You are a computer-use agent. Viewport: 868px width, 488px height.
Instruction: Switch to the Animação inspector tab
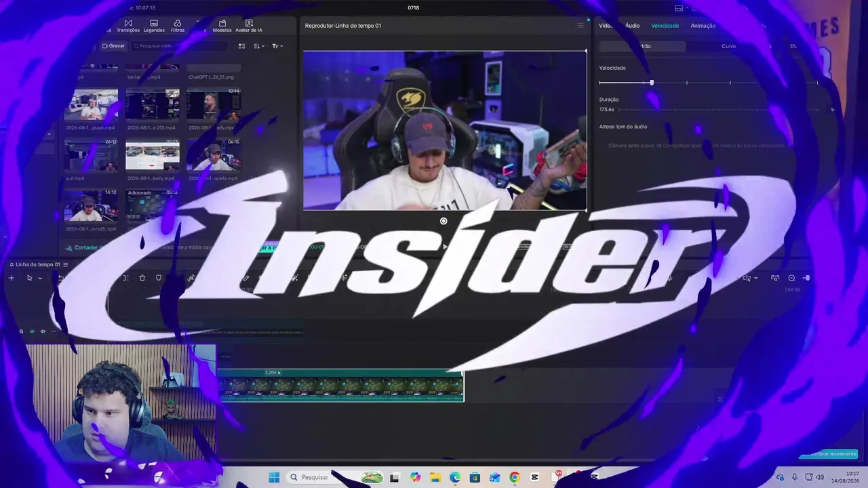pos(703,26)
